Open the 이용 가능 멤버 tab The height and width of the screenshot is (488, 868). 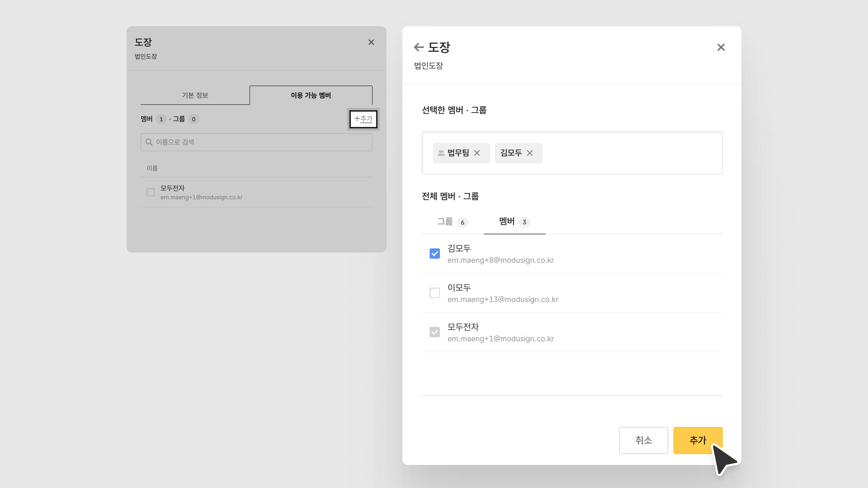click(311, 95)
